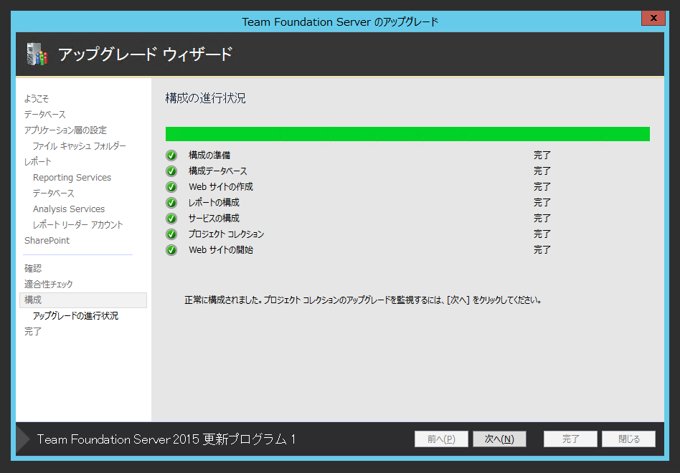Click the 前へ(P) back button
The width and height of the screenshot is (680, 473).
pos(441,439)
